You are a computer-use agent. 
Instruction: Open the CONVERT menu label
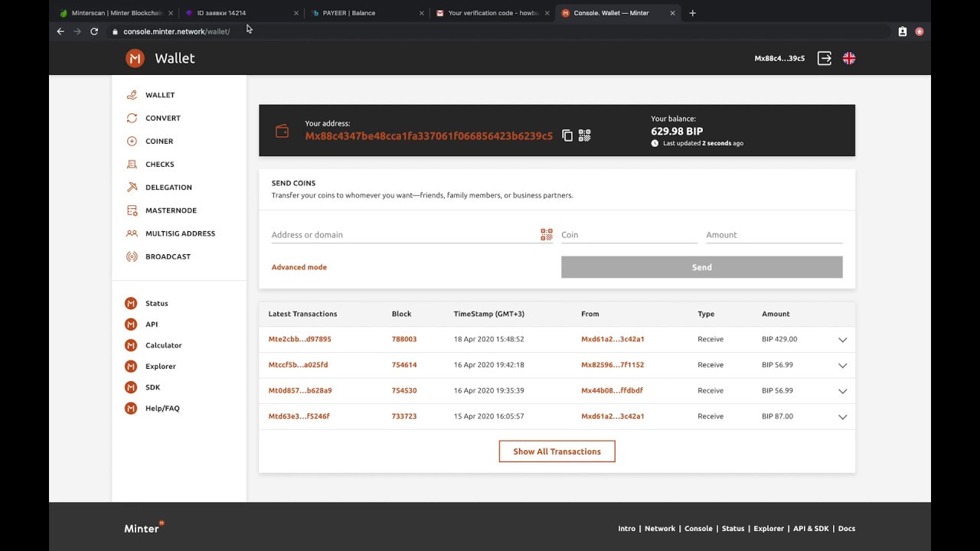tap(163, 118)
